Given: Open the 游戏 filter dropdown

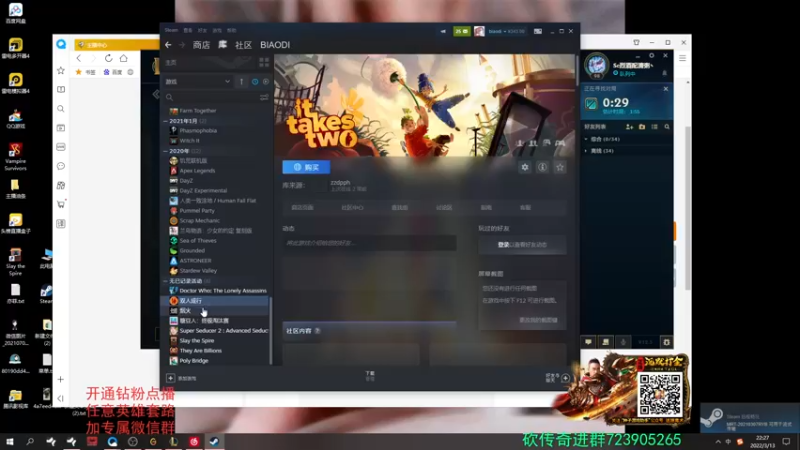Looking at the screenshot, I should 198,82.
